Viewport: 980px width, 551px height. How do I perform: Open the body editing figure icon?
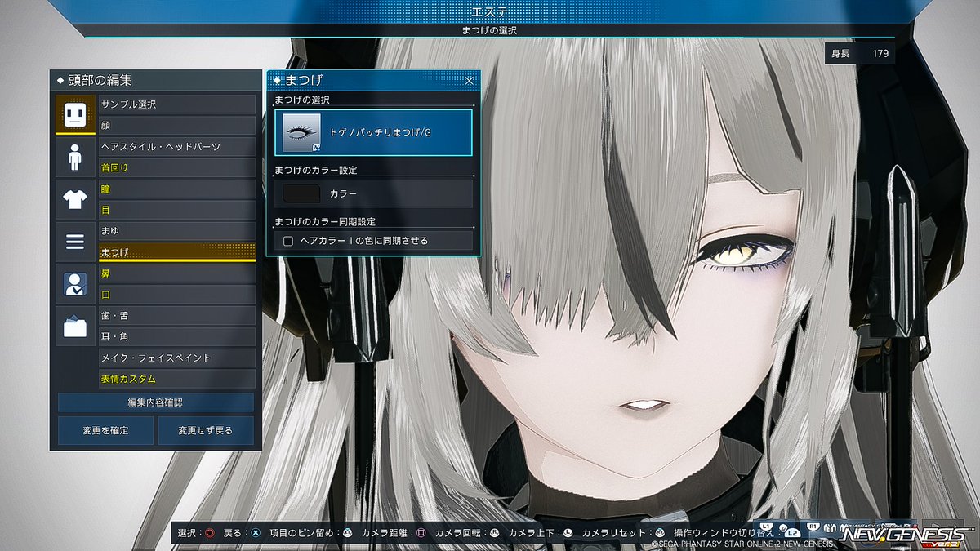pyautogui.click(x=75, y=157)
